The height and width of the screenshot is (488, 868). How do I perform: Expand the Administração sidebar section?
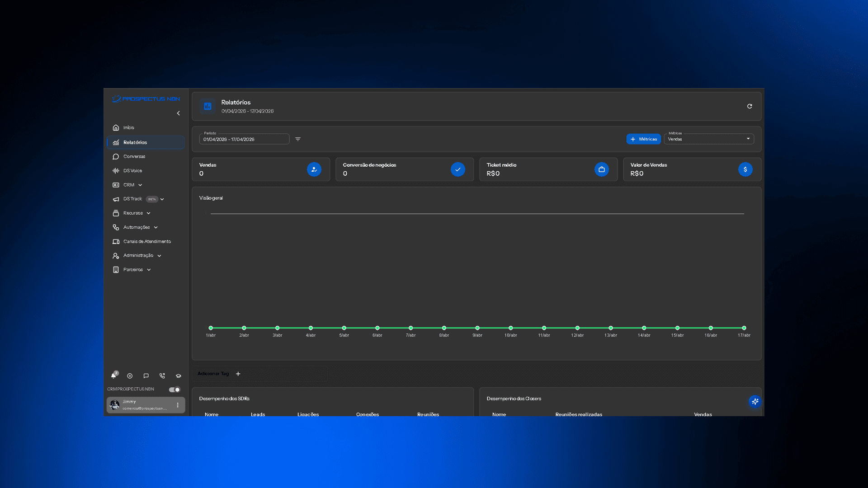pyautogui.click(x=138, y=256)
